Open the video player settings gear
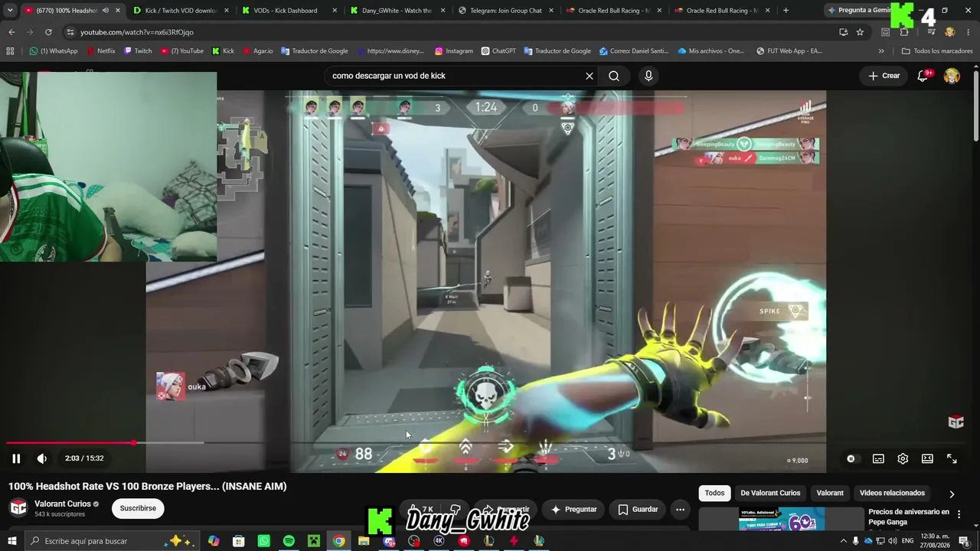This screenshot has height=551, width=980. click(x=903, y=458)
